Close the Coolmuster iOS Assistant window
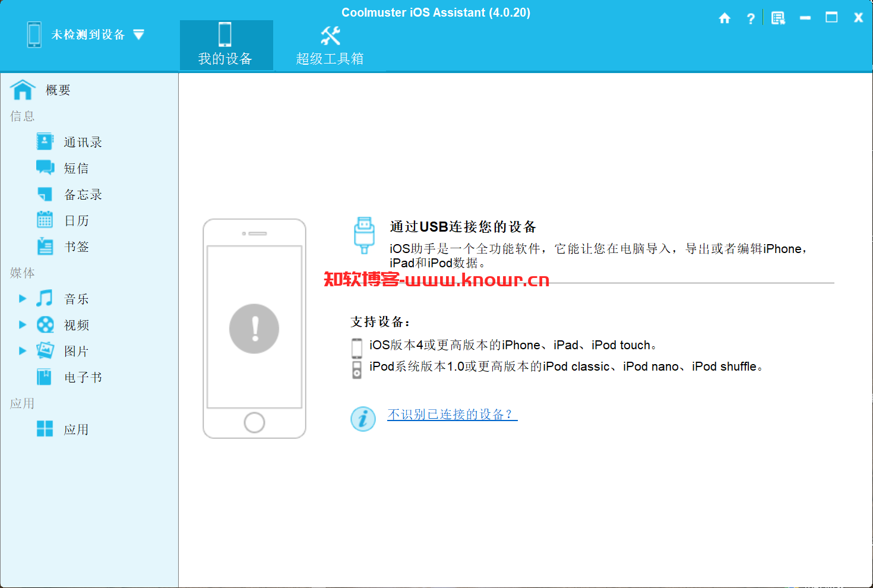 point(858,18)
